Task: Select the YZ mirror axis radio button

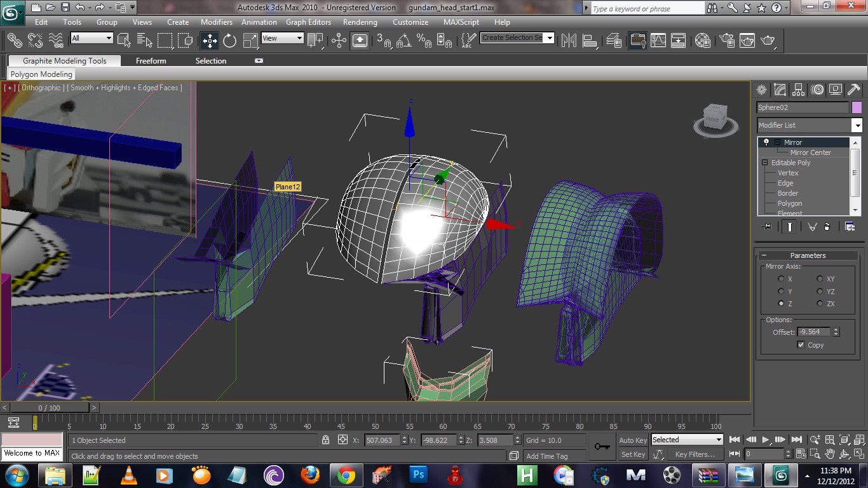Action: coord(820,292)
